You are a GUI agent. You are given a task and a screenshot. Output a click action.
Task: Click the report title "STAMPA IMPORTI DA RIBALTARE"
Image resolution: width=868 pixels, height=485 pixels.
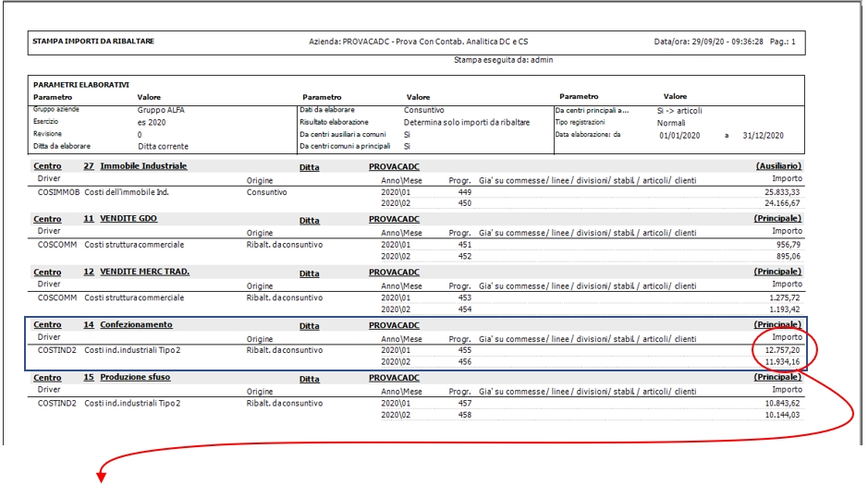93,42
